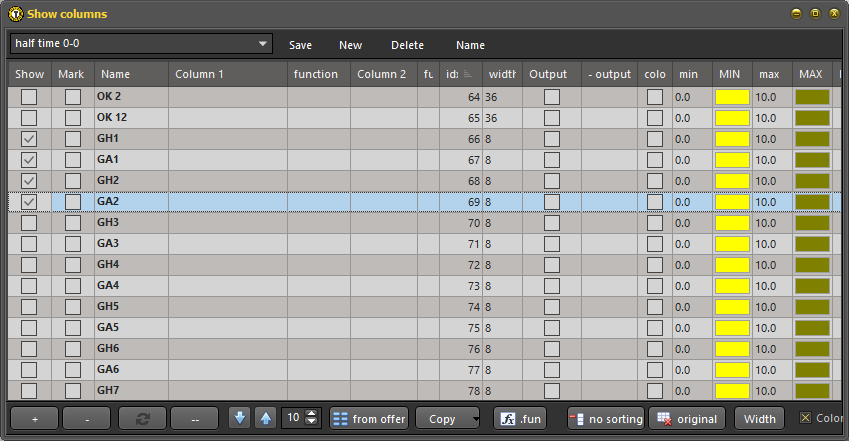Open the .fun function editor button
The width and height of the screenshot is (849, 441).
pyautogui.click(x=520, y=418)
